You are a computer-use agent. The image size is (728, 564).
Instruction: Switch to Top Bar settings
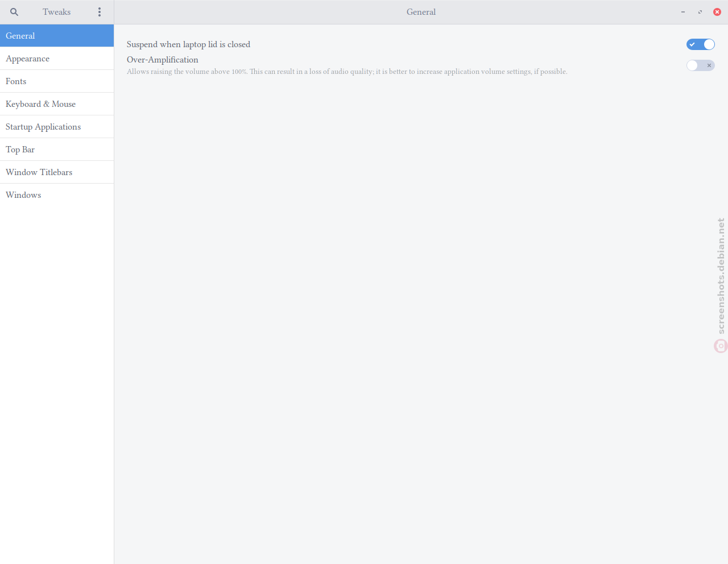click(x=57, y=150)
